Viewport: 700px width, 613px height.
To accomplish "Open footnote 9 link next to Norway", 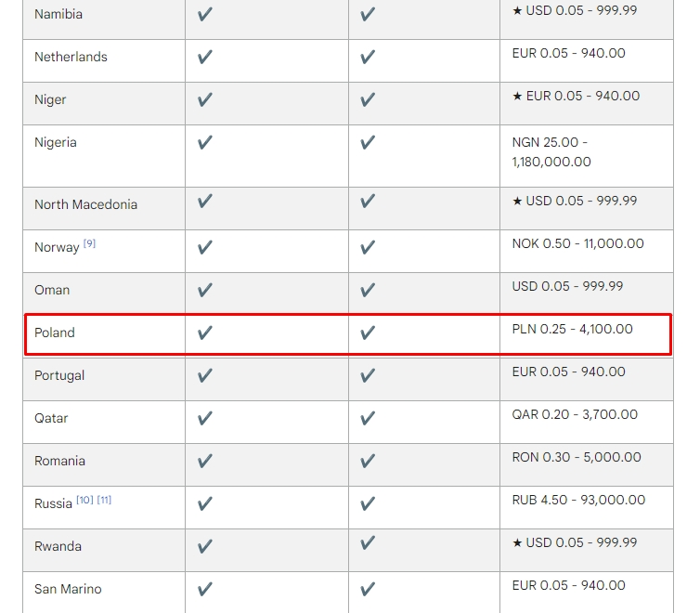I will 89,243.
